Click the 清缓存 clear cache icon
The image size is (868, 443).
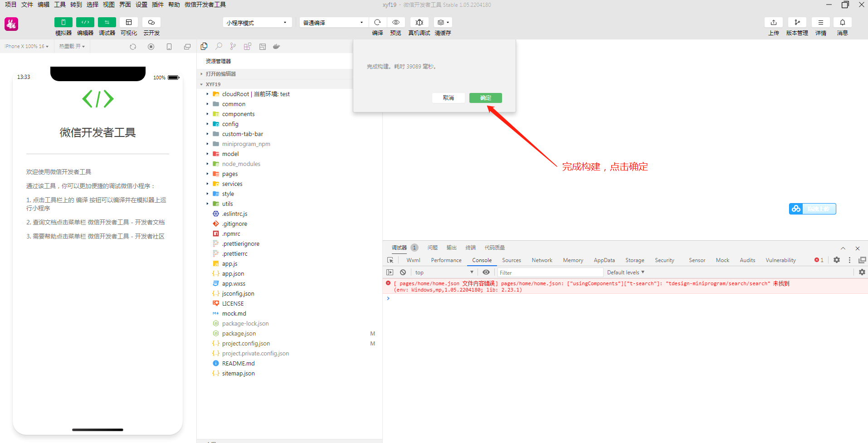(x=443, y=22)
